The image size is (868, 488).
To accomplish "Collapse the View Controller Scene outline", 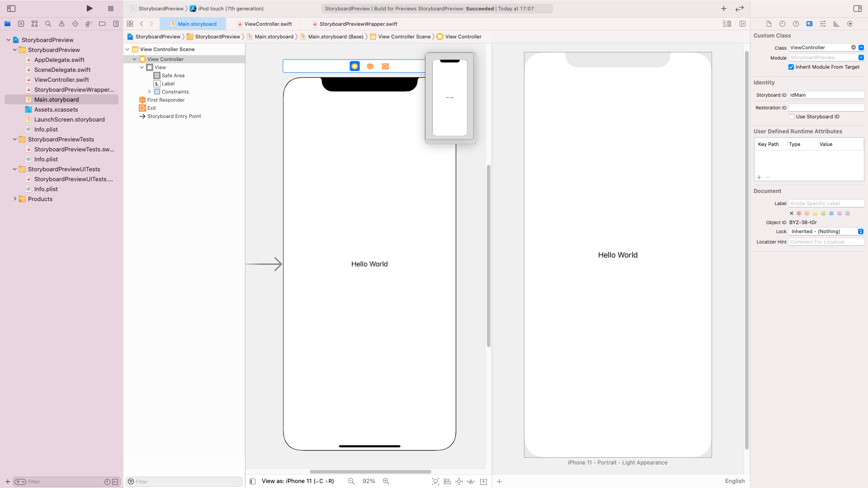I will tap(127, 49).
